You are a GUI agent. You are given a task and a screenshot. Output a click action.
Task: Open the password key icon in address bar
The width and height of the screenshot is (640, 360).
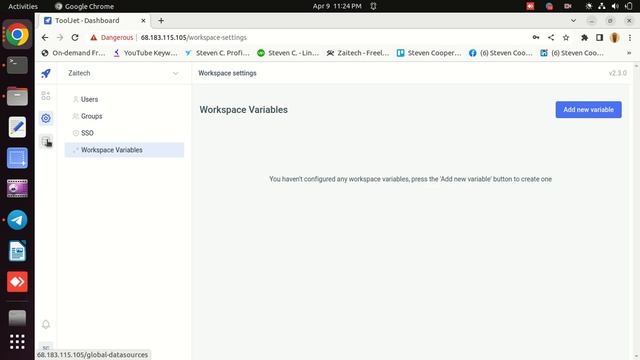(x=536, y=38)
